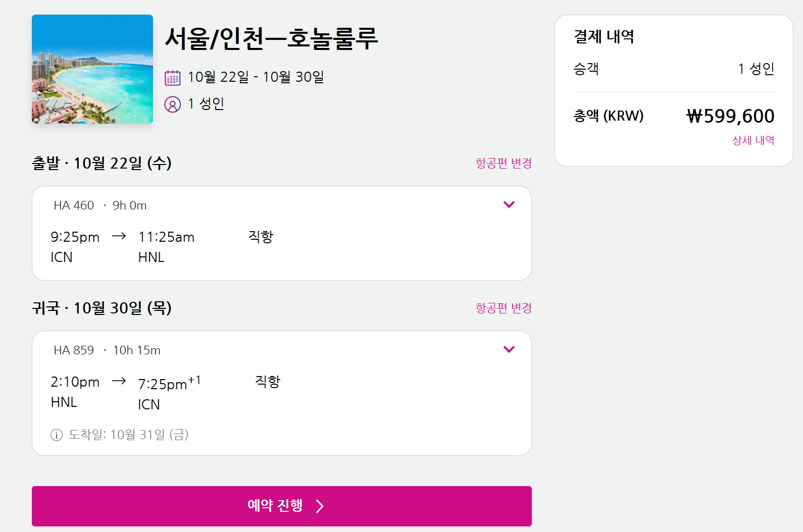The image size is (803, 532).
Task: Click the info icon beside 도착일
Action: click(x=57, y=435)
